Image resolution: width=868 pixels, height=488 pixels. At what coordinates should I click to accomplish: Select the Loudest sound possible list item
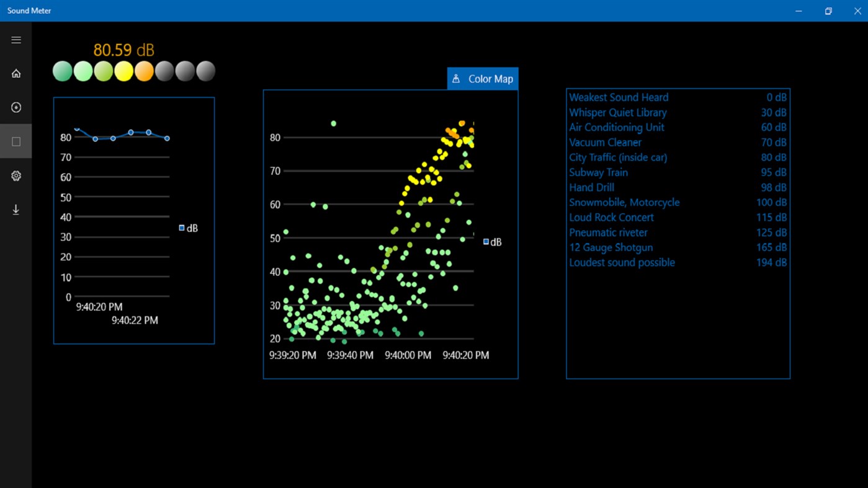622,262
